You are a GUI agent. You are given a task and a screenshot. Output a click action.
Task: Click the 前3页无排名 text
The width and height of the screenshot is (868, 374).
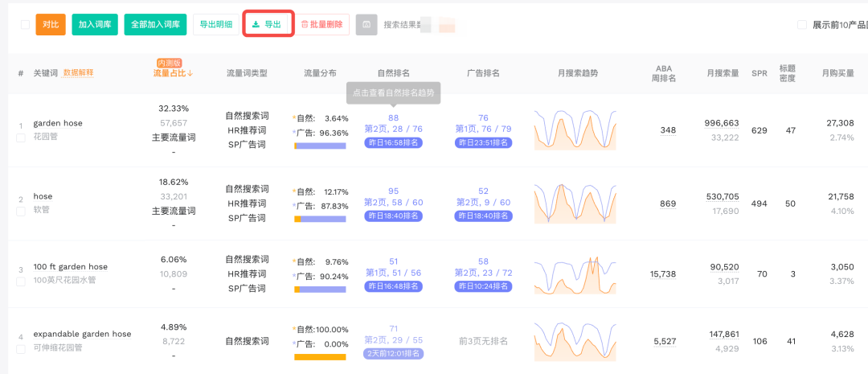[483, 341]
